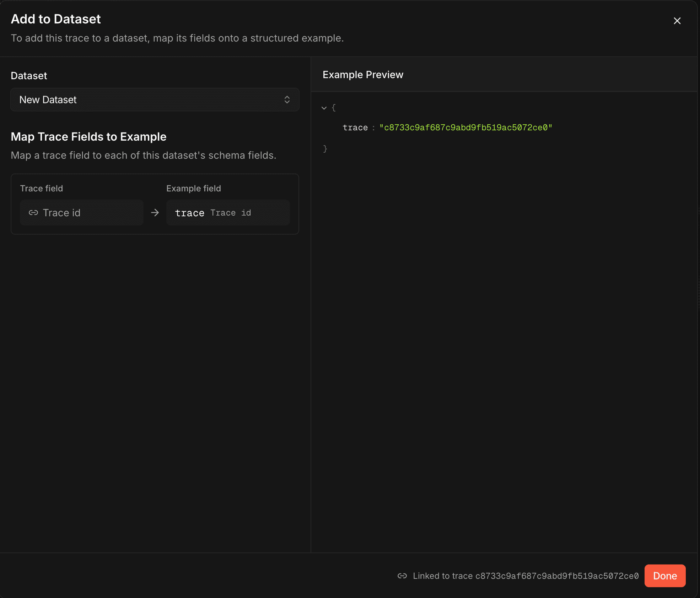
Task: Click the Linked to trace id text
Action: pyautogui.click(x=526, y=576)
